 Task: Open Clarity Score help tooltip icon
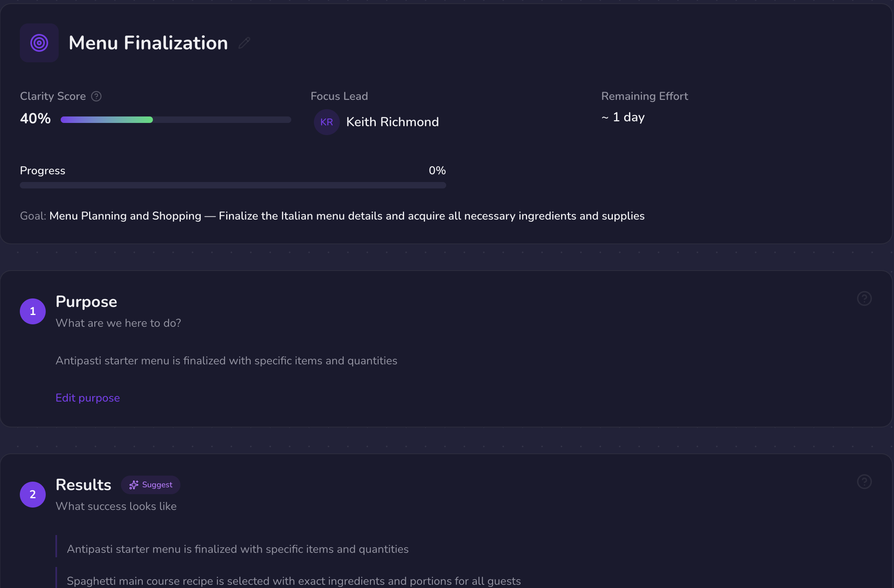coord(96,96)
